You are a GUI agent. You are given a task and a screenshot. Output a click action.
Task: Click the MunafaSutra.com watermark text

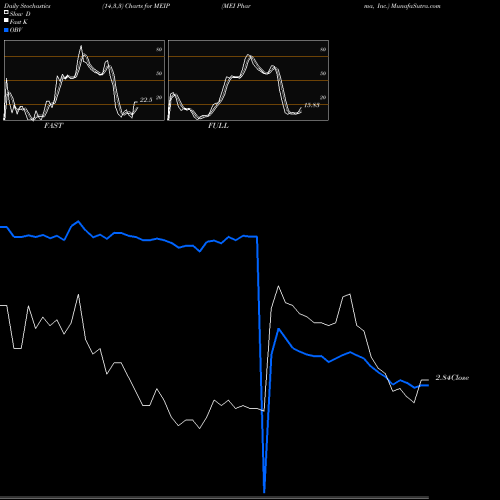[x=416, y=6]
